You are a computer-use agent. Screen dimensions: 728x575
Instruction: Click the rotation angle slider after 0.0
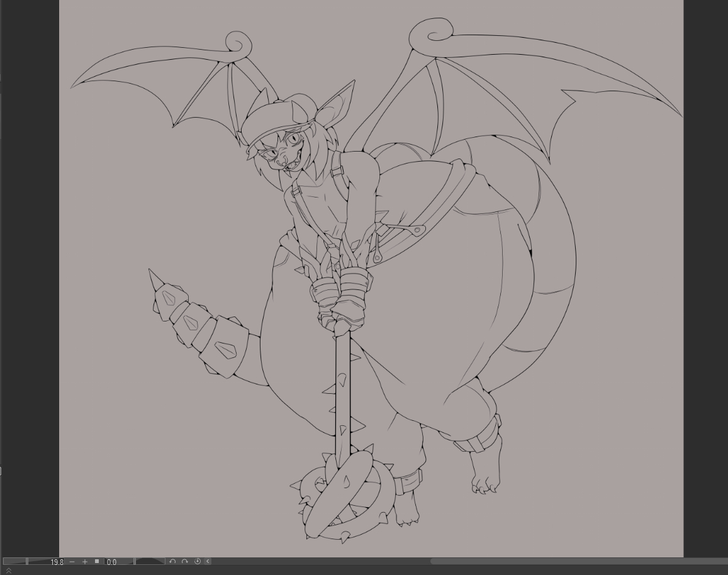[x=149, y=562]
